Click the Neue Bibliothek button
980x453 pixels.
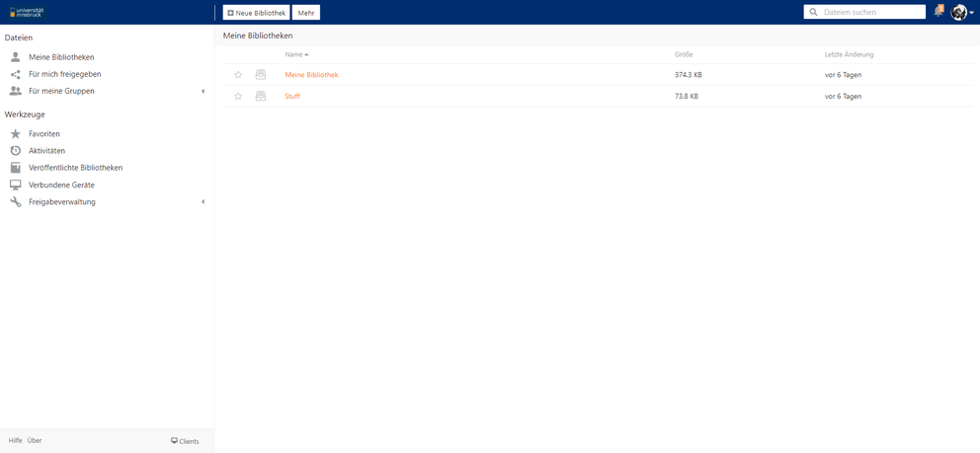coord(256,13)
